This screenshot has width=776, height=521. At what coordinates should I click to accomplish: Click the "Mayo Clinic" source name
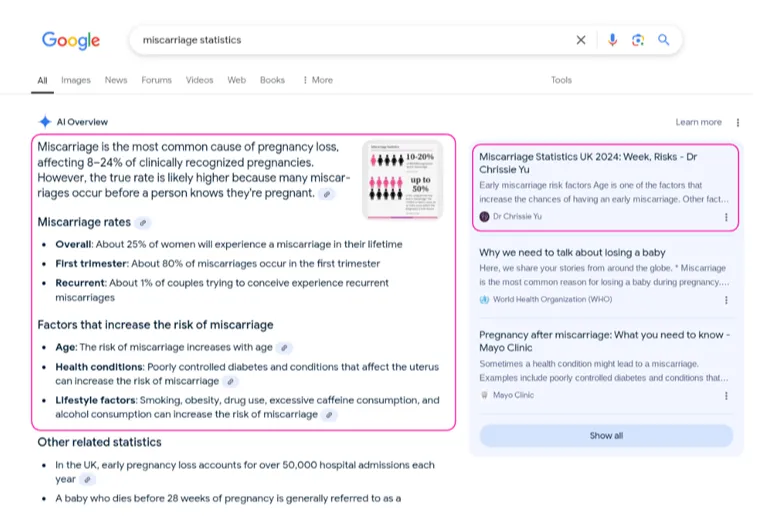point(513,395)
